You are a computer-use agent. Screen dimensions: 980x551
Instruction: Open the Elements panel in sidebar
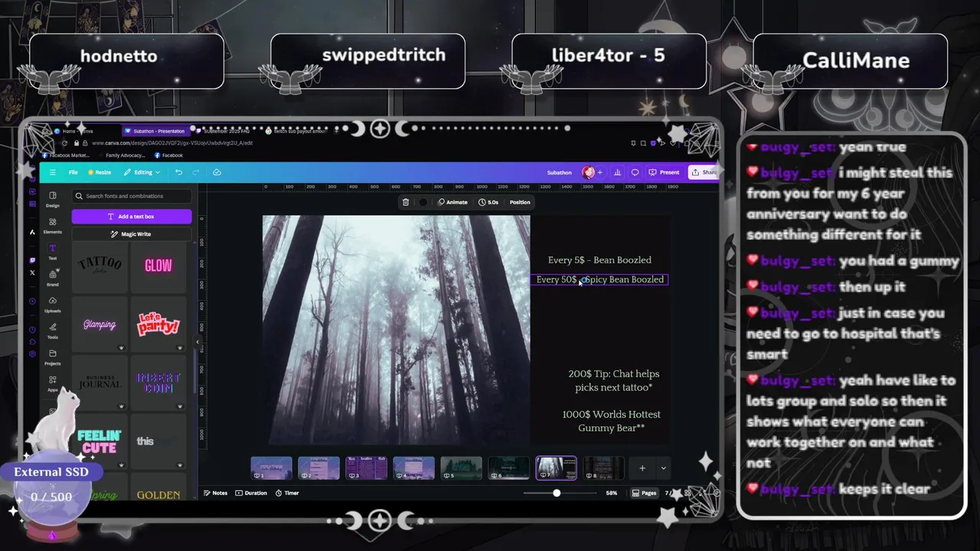click(x=52, y=225)
